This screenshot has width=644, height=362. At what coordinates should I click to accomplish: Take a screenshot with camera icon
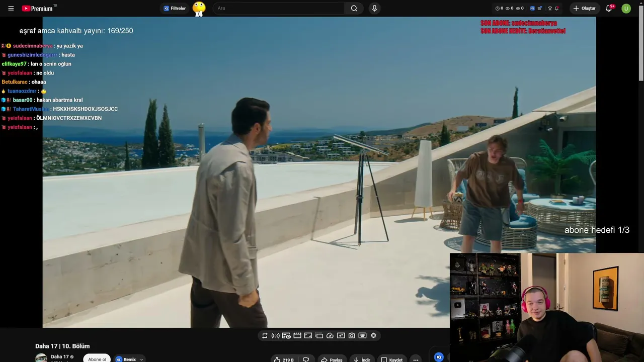[x=352, y=336]
